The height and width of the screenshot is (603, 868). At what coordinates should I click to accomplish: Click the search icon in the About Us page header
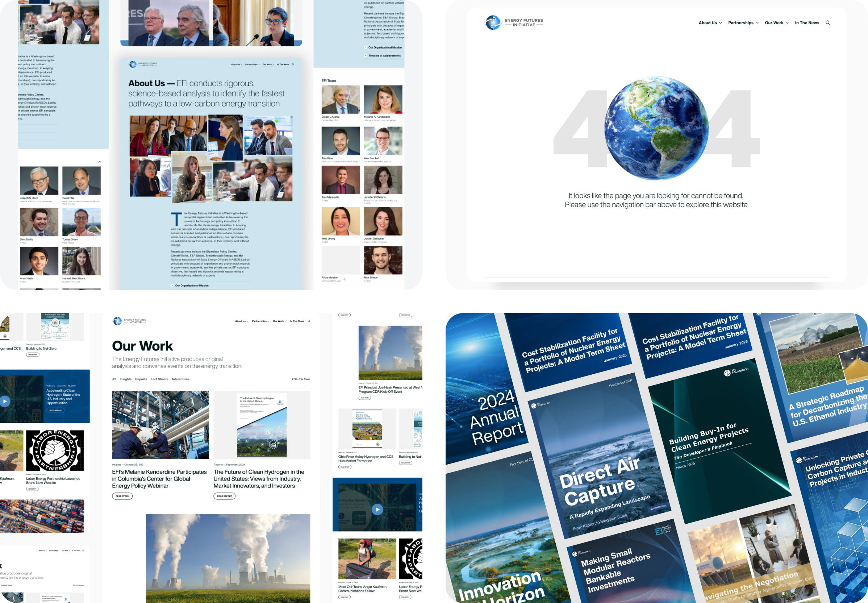tap(293, 64)
